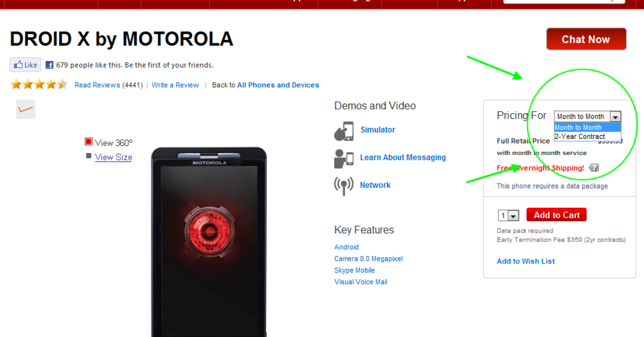The width and height of the screenshot is (644, 337).
Task: Click the Learn About Messaging icon
Action: coord(343,158)
